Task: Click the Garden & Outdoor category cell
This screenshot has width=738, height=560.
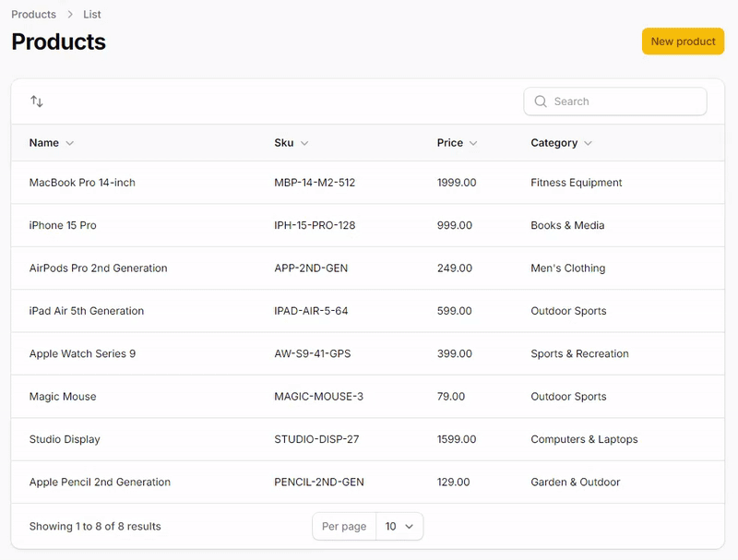Action: coord(575,483)
